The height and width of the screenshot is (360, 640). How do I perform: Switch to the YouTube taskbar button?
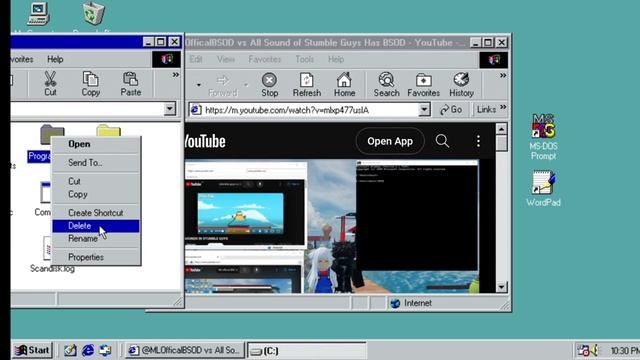click(x=184, y=350)
